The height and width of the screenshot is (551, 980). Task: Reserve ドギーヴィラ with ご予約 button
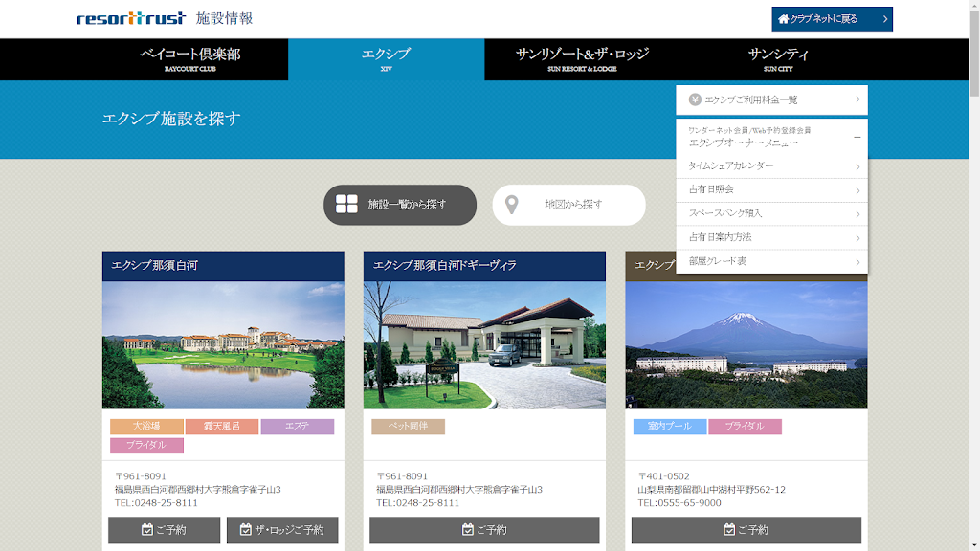484,530
